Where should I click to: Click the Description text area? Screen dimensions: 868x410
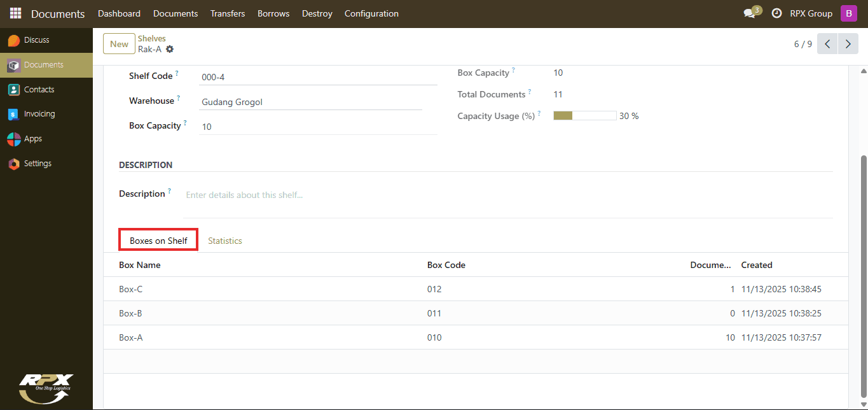tap(508, 202)
